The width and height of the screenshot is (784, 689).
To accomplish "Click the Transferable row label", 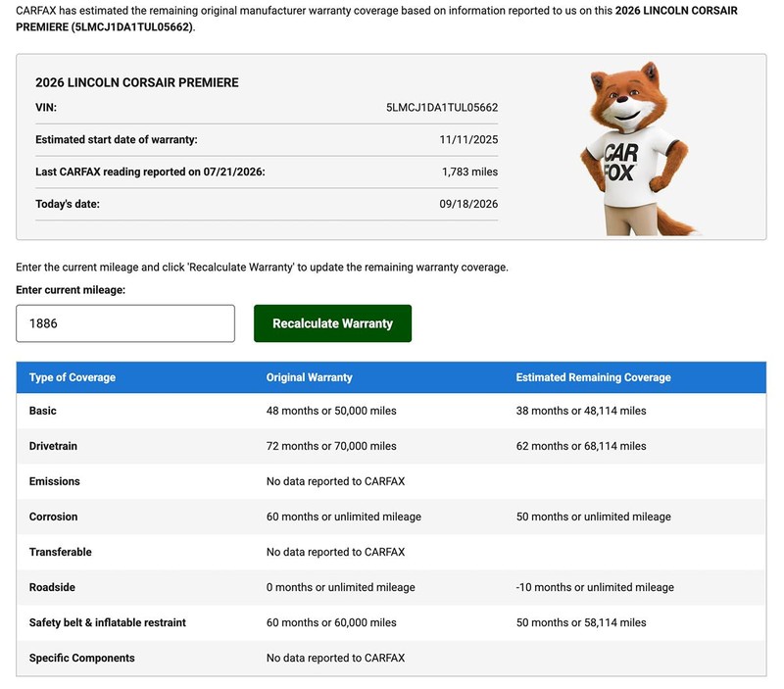I will pos(61,552).
